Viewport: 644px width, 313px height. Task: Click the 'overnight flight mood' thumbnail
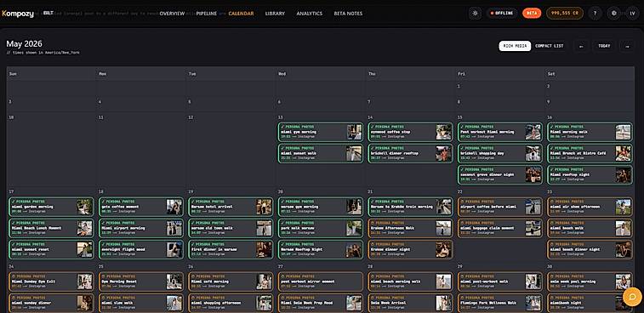pyautogui.click(x=174, y=249)
